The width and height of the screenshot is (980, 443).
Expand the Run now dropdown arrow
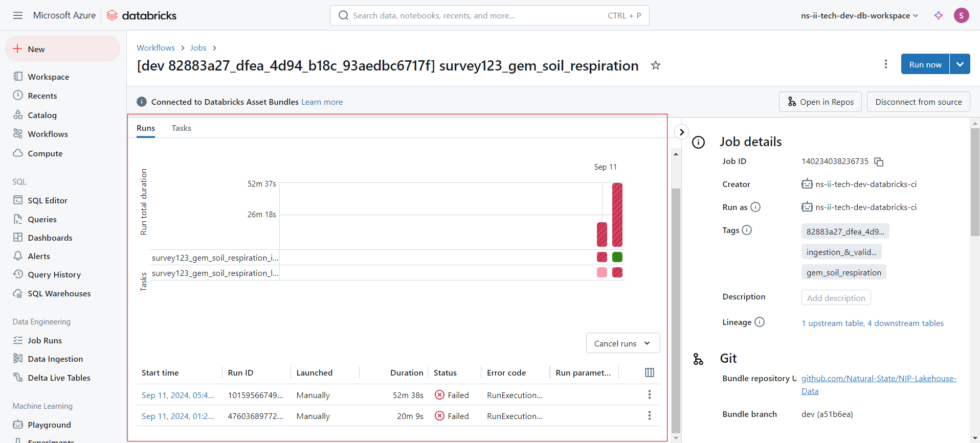pos(960,64)
